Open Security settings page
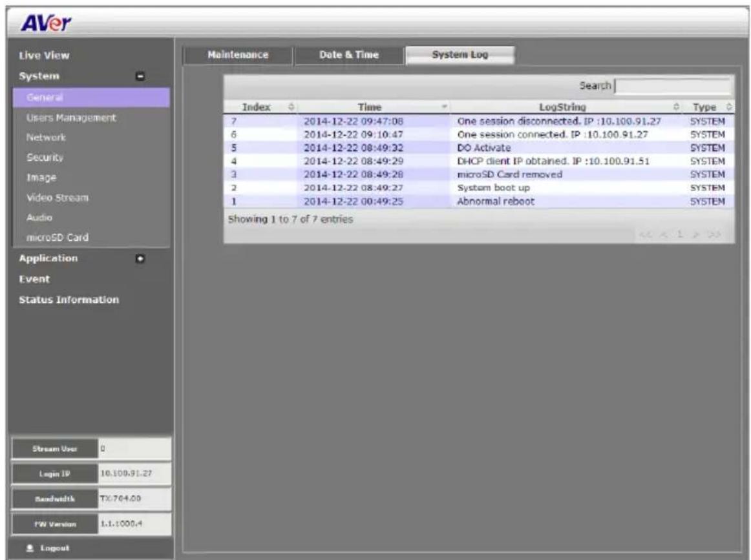The height and width of the screenshot is (560, 751). pos(45,158)
